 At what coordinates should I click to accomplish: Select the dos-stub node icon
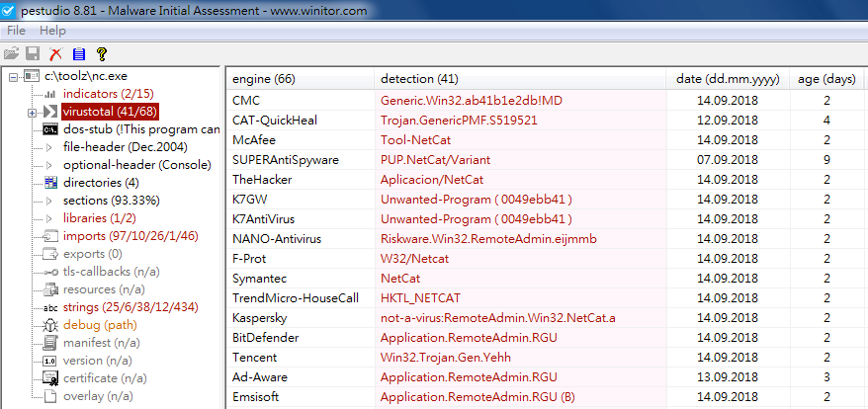tap(50, 129)
